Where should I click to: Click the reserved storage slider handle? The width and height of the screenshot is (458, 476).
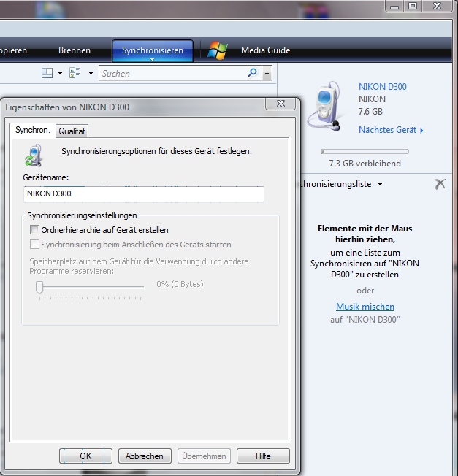tap(39, 287)
